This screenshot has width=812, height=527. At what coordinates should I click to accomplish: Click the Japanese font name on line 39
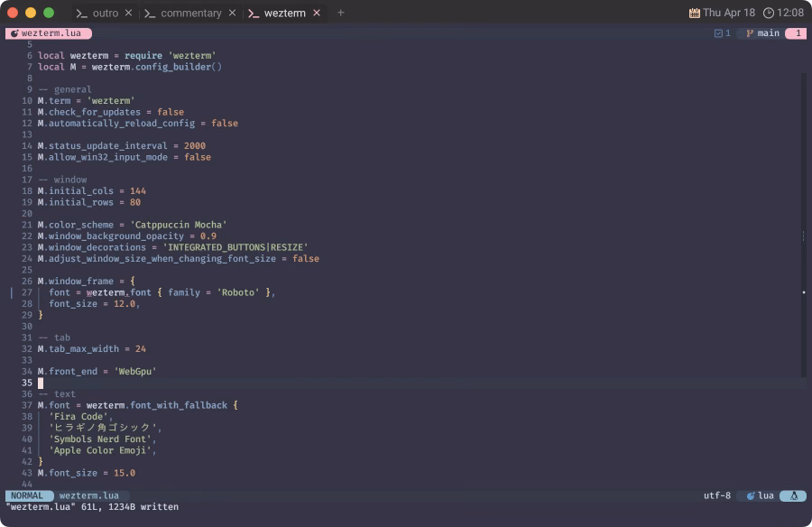coord(103,428)
